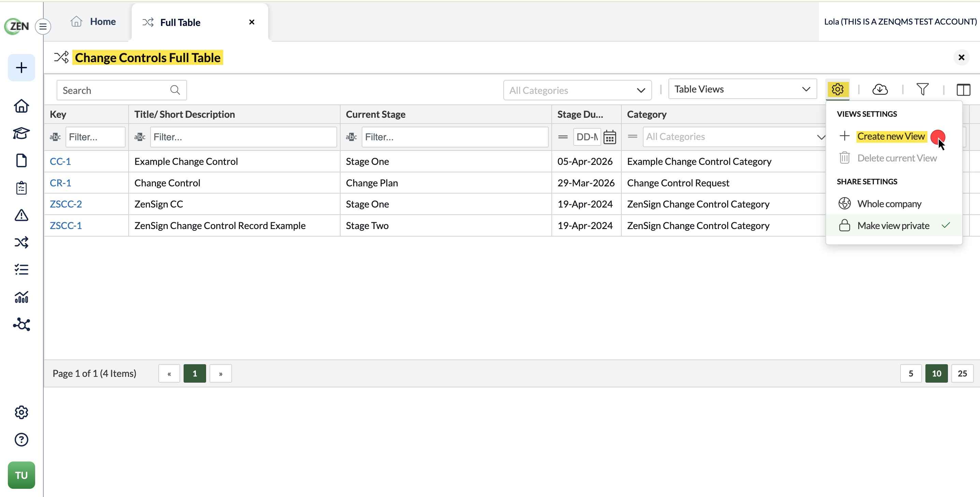Click the '29-Mar-2026' due date cell
This screenshot has height=497, width=980.
tap(586, 183)
